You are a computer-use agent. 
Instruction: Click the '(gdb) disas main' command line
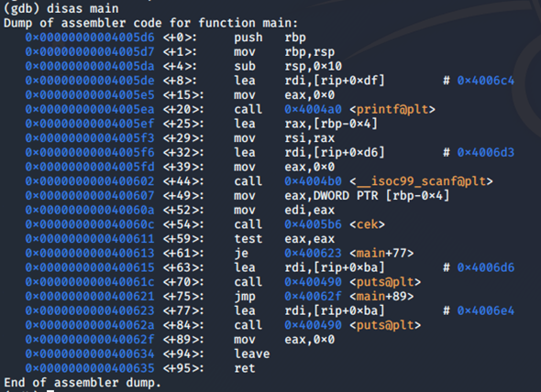point(61,8)
